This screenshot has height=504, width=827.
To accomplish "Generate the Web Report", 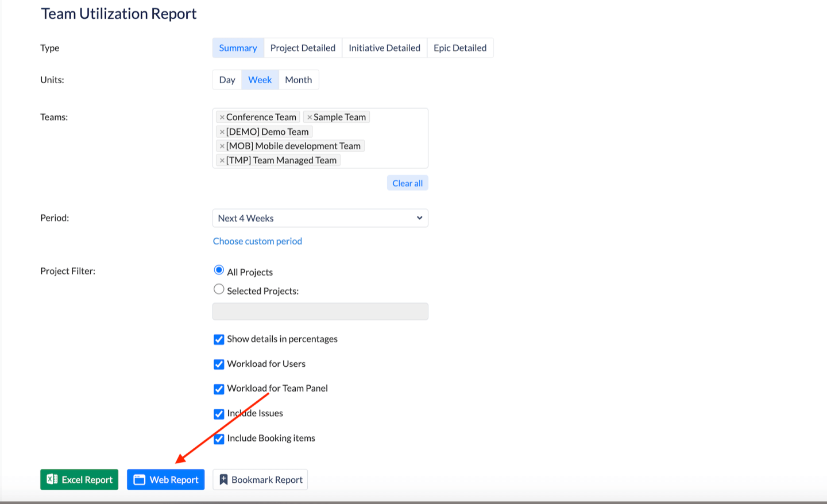I will [165, 479].
